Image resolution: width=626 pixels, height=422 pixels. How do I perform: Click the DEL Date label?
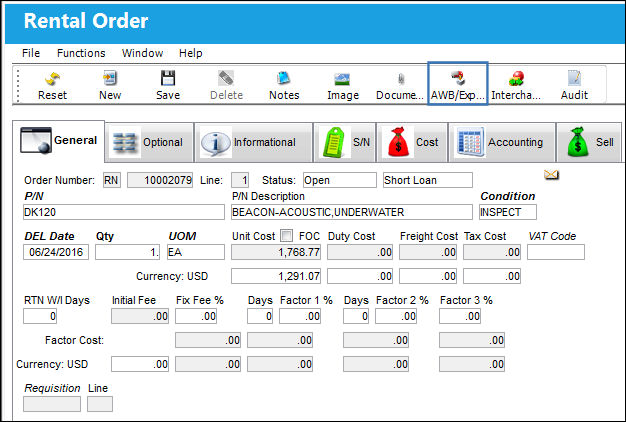click(x=50, y=236)
